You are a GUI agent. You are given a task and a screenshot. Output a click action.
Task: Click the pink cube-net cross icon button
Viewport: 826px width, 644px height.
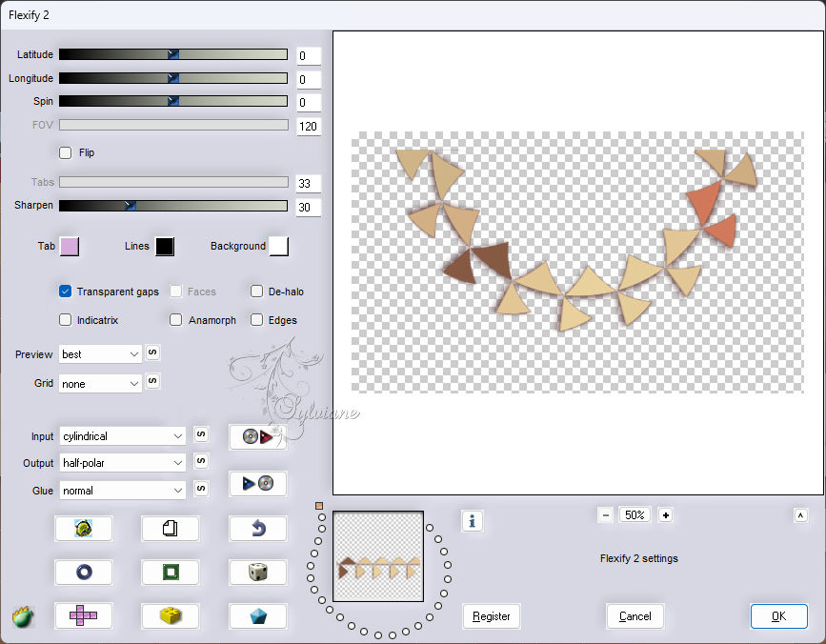83,615
